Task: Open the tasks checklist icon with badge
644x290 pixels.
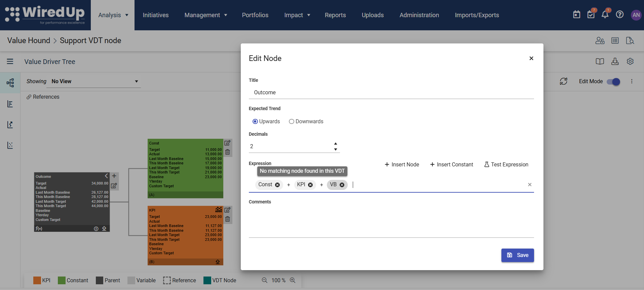Action: [591, 14]
